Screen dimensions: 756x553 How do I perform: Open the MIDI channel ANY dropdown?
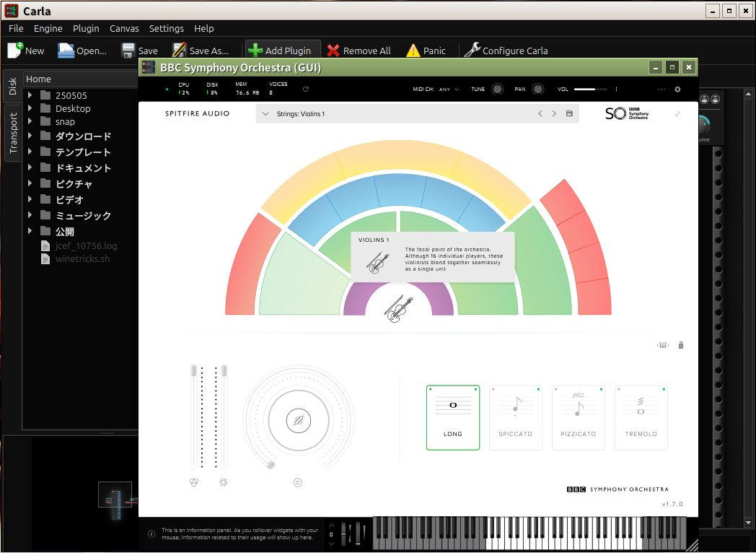point(449,90)
